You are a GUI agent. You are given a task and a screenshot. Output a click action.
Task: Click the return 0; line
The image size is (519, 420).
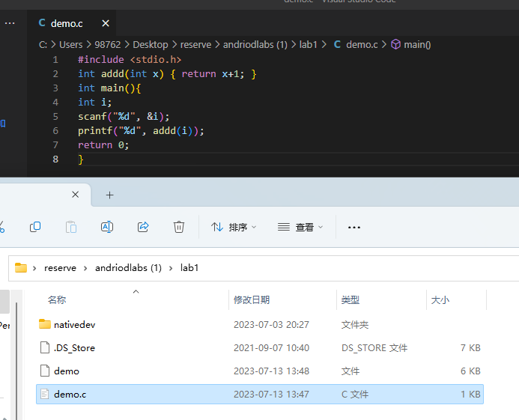103,145
